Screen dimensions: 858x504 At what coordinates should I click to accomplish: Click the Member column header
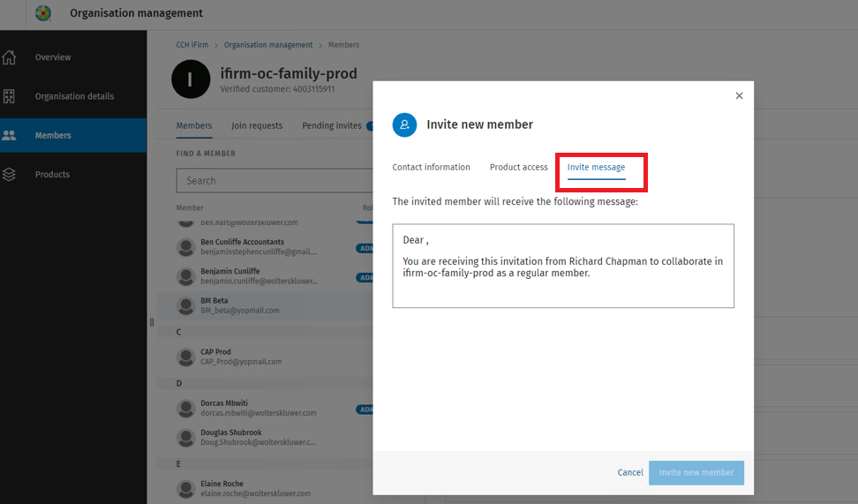pos(190,208)
